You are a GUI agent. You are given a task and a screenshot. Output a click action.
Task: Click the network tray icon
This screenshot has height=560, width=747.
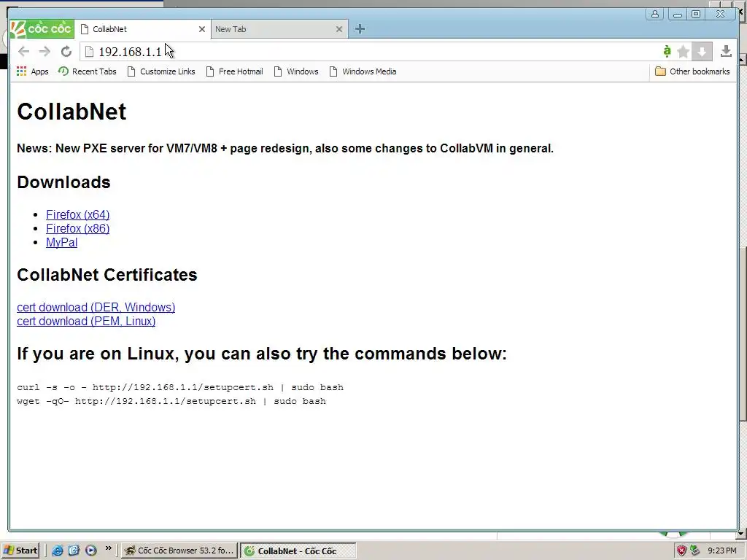click(695, 551)
